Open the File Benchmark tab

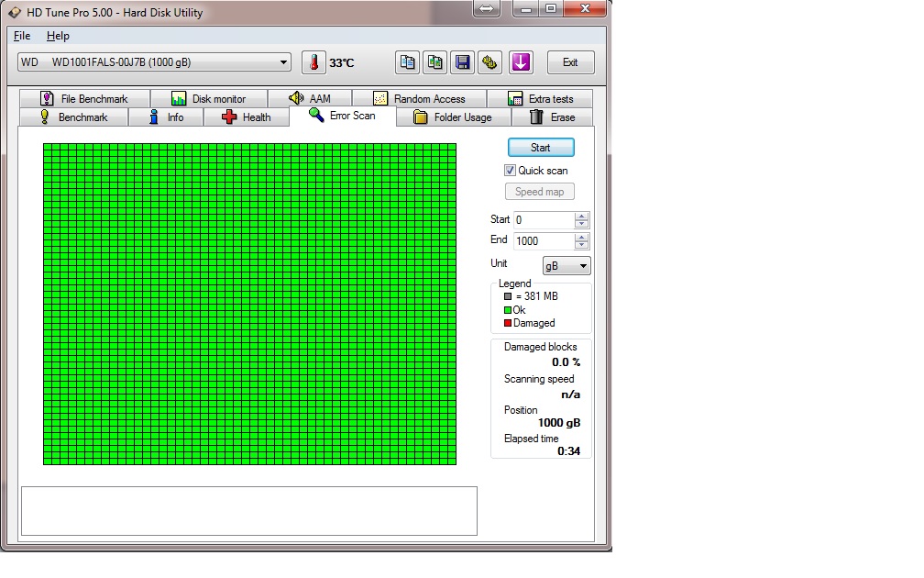pos(84,98)
